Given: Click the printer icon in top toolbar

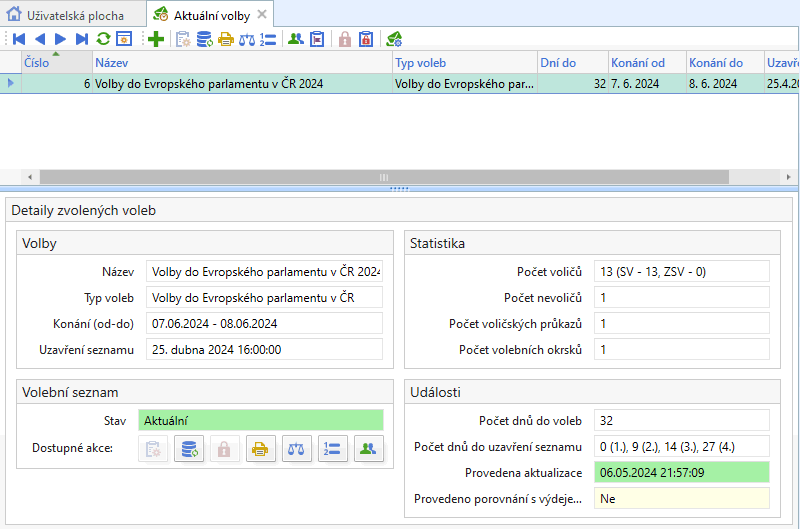Looking at the screenshot, I should tap(225, 39).
